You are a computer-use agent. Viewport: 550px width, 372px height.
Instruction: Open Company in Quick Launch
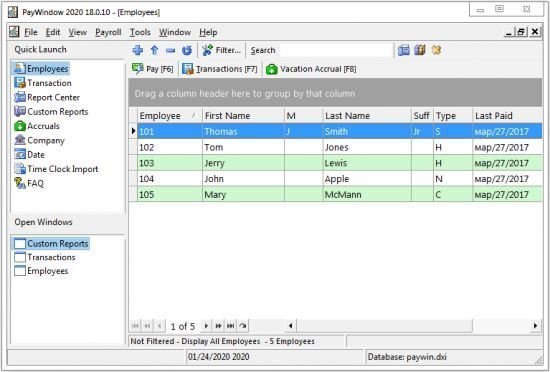pos(39,140)
